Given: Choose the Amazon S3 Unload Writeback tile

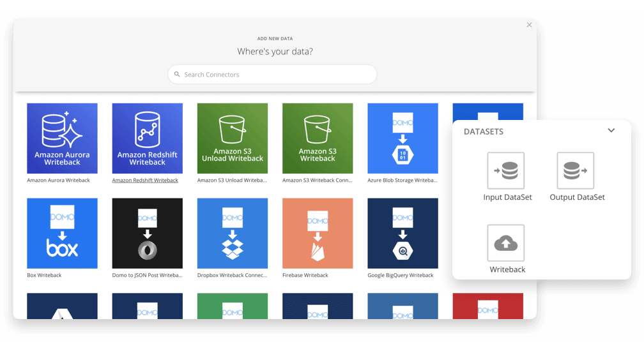Looking at the screenshot, I should pos(233,138).
